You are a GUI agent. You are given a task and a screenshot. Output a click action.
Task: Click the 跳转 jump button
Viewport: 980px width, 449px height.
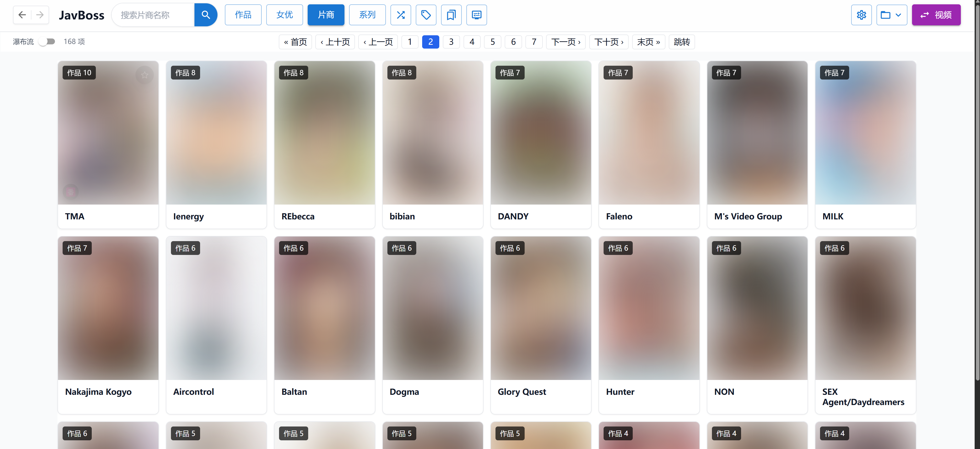(x=682, y=42)
